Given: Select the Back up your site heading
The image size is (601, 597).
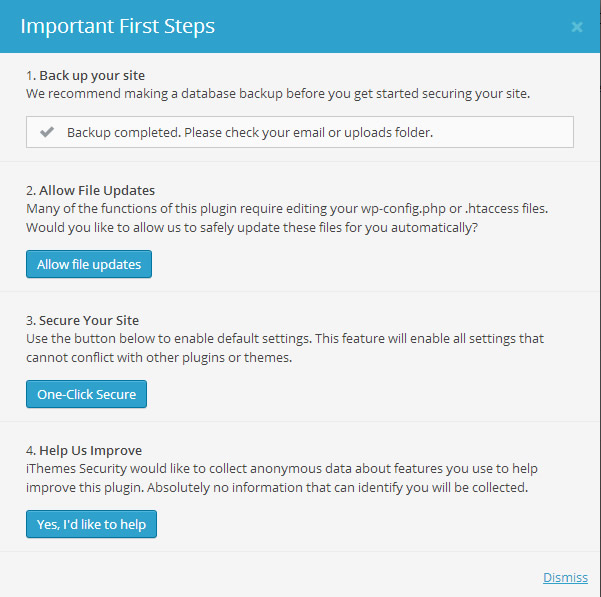Looking at the screenshot, I should click(91, 75).
